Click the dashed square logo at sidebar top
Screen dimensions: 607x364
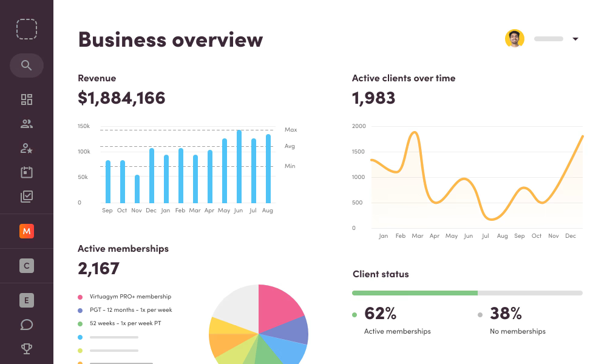[x=26, y=29]
